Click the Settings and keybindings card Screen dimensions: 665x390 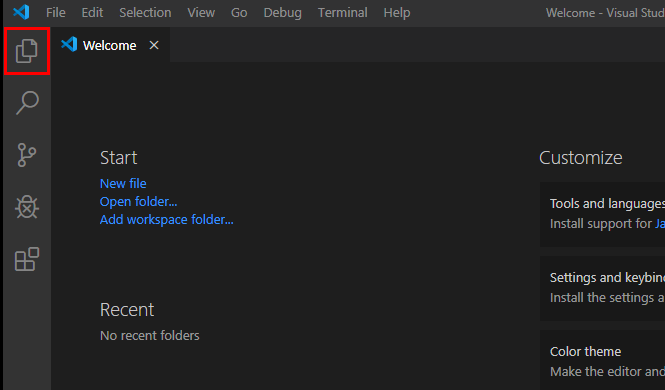[602, 288]
